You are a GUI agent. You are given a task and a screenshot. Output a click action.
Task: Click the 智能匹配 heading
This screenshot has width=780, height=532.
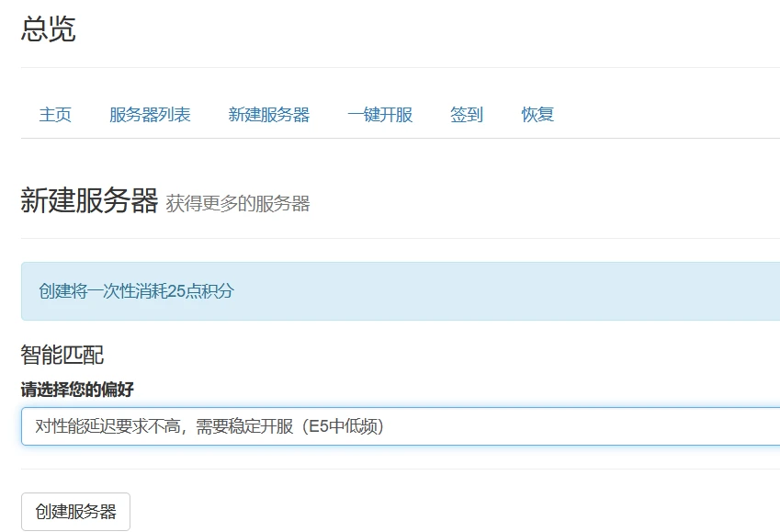coord(62,356)
